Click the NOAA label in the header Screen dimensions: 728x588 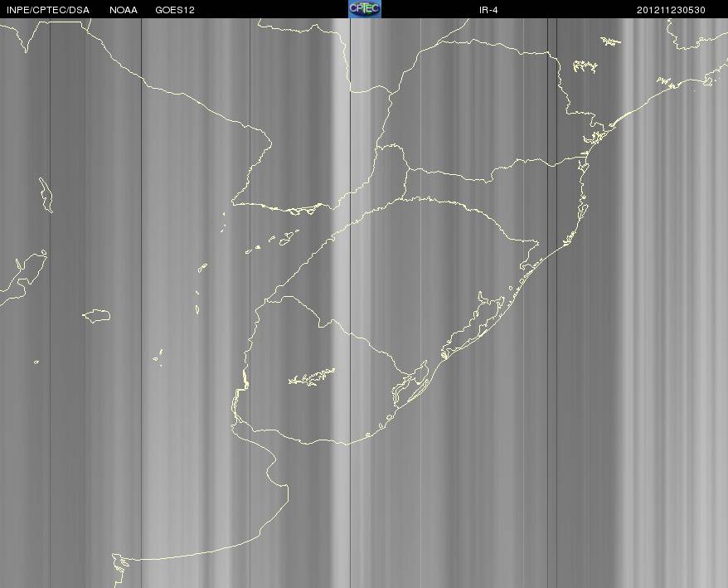click(124, 10)
